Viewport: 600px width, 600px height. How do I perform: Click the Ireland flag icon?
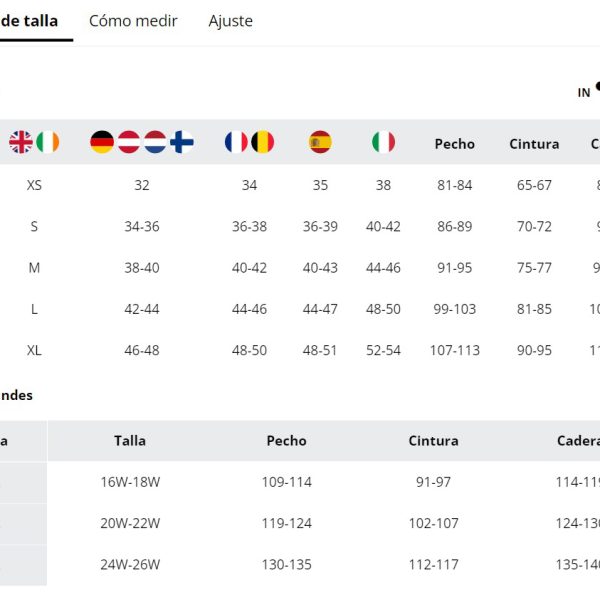point(48,142)
